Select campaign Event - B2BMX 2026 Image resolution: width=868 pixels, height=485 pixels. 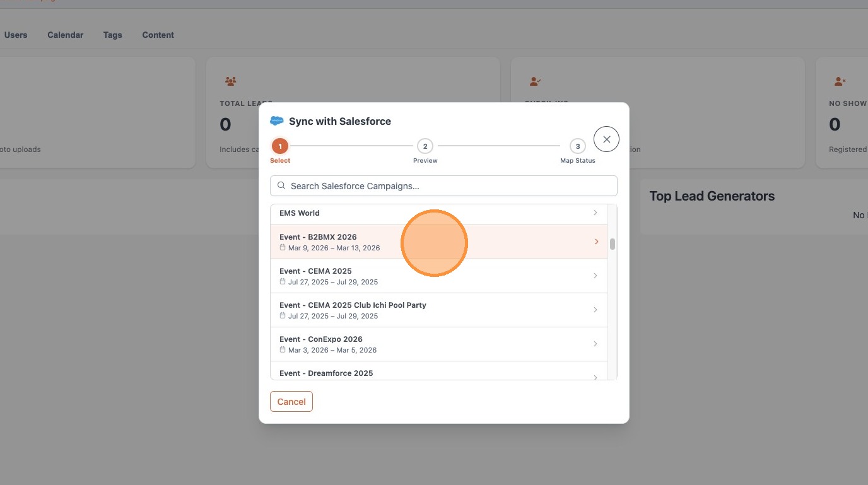click(x=318, y=237)
